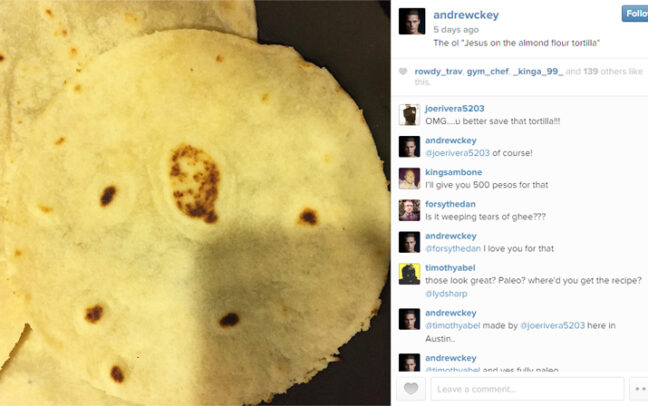This screenshot has height=406, width=648.
Task: Open andrewckey's profile picture in the header
Action: [412, 21]
